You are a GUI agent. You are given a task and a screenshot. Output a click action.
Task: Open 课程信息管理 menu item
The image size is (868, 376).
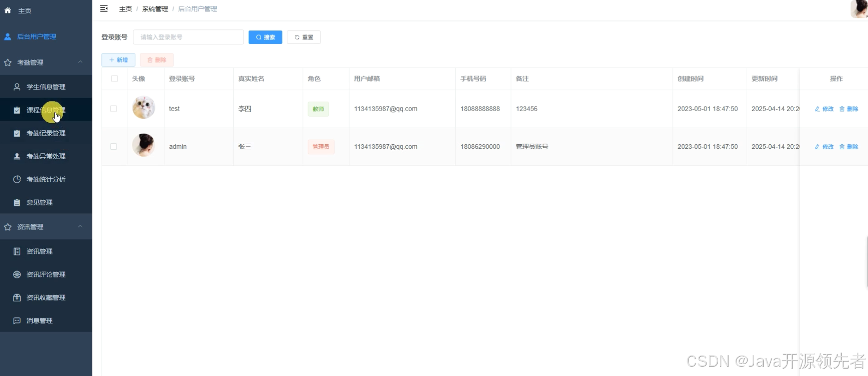click(x=46, y=110)
